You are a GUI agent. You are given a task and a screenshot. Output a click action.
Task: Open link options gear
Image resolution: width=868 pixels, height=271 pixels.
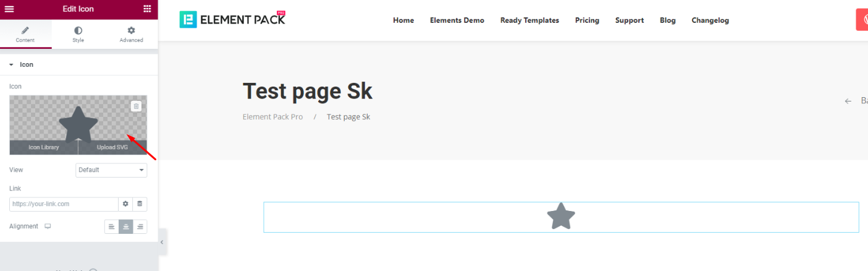pyautogui.click(x=125, y=204)
